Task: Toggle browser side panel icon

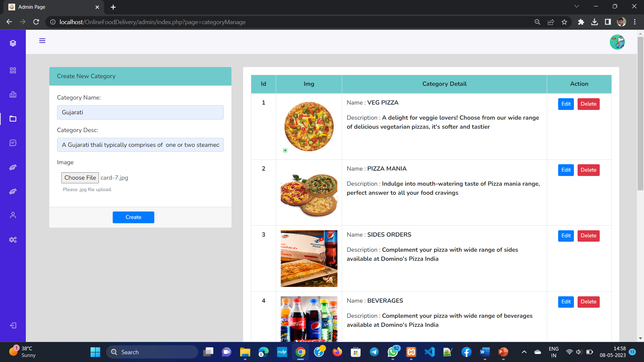Action: coord(608,22)
